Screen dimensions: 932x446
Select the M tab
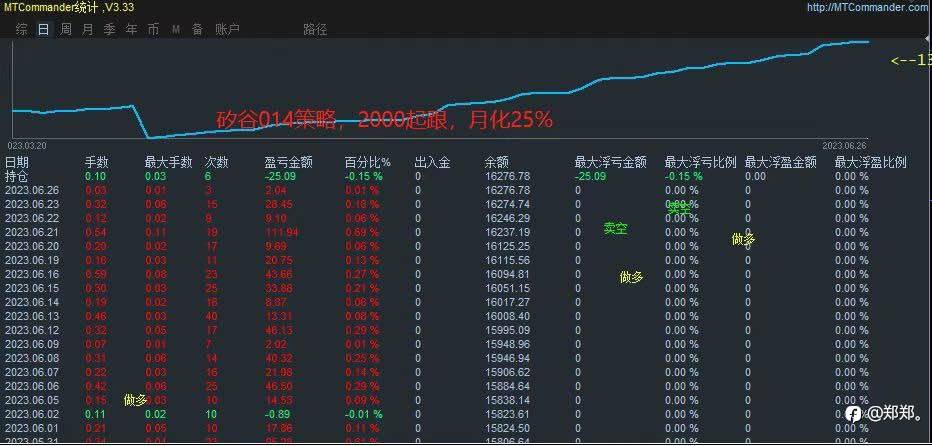(x=176, y=29)
